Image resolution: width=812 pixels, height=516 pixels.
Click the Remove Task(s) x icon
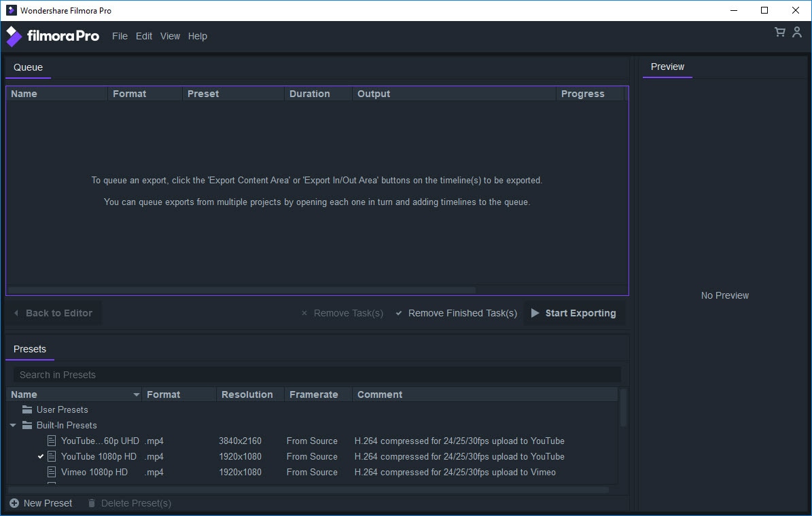[x=304, y=313]
